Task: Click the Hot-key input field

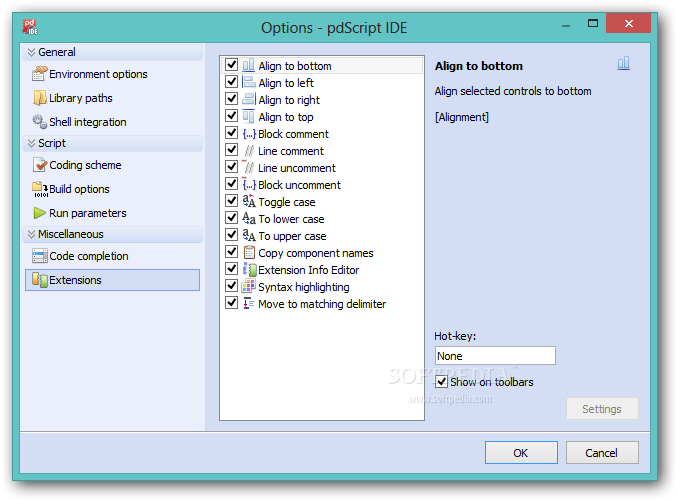Action: click(495, 356)
